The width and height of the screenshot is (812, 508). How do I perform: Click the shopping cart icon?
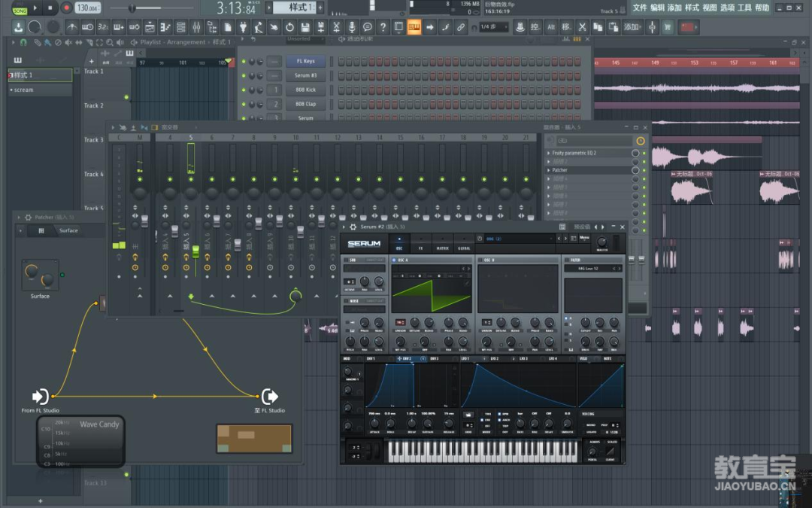coord(668,27)
